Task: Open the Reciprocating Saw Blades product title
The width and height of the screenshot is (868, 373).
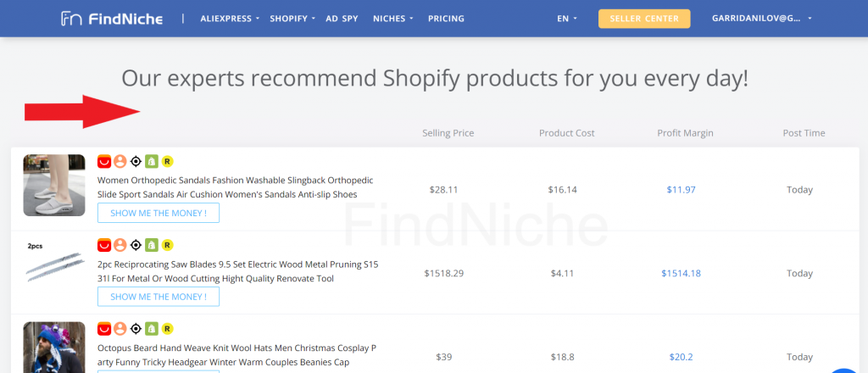Action: [x=238, y=272]
